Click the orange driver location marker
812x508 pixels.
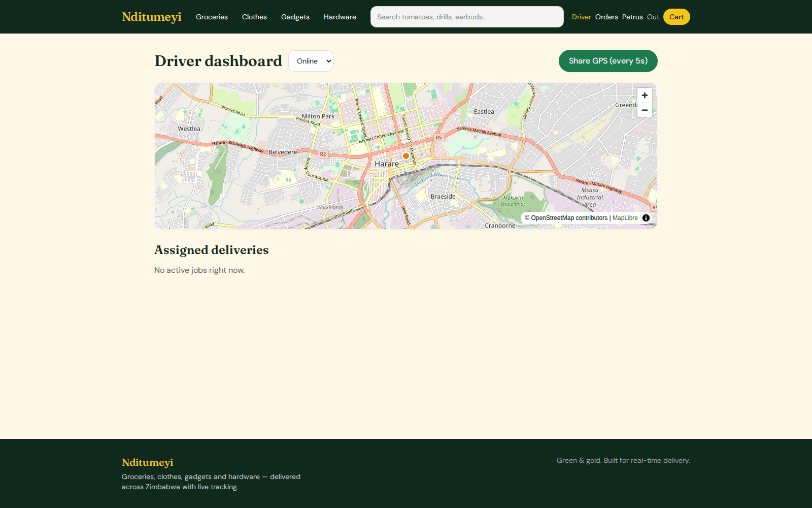(x=406, y=156)
